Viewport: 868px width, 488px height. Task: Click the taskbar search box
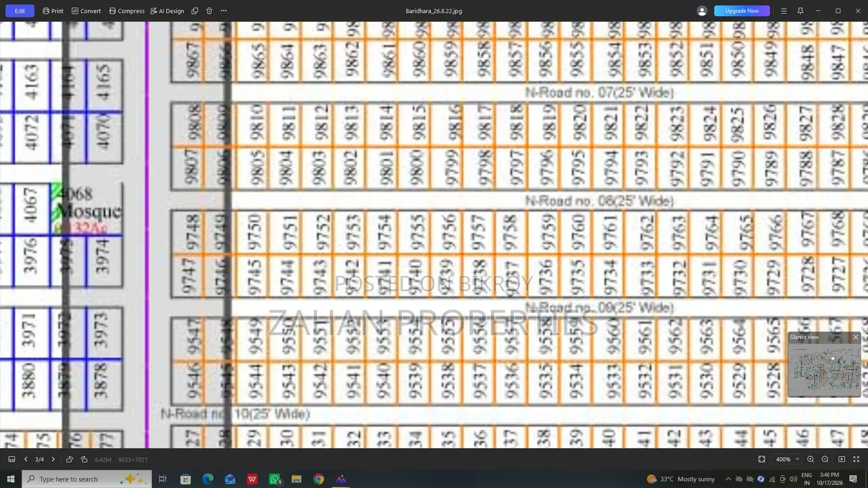[87, 479]
